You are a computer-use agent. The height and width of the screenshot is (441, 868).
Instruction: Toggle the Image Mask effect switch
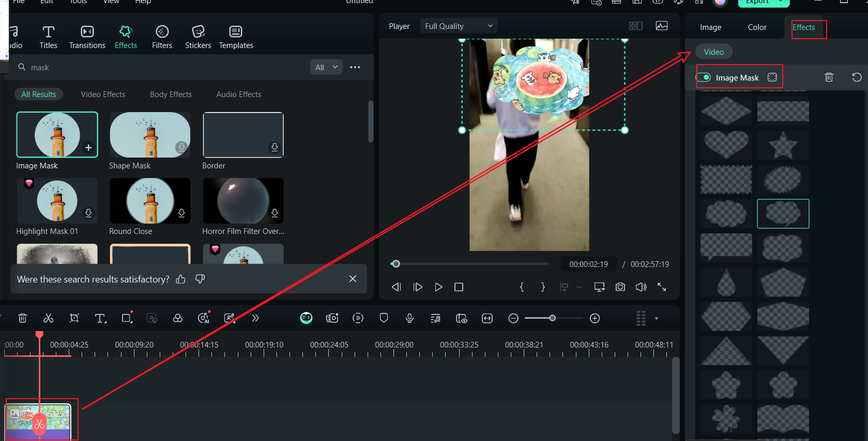tap(704, 77)
